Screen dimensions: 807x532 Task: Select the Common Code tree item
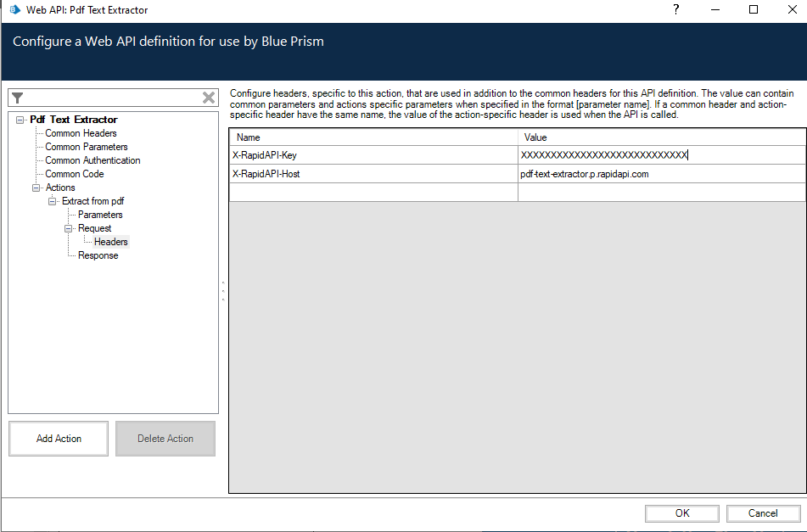click(75, 174)
